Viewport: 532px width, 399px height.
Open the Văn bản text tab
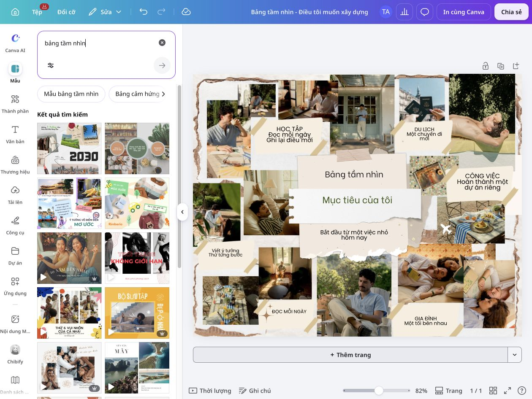pos(15,134)
